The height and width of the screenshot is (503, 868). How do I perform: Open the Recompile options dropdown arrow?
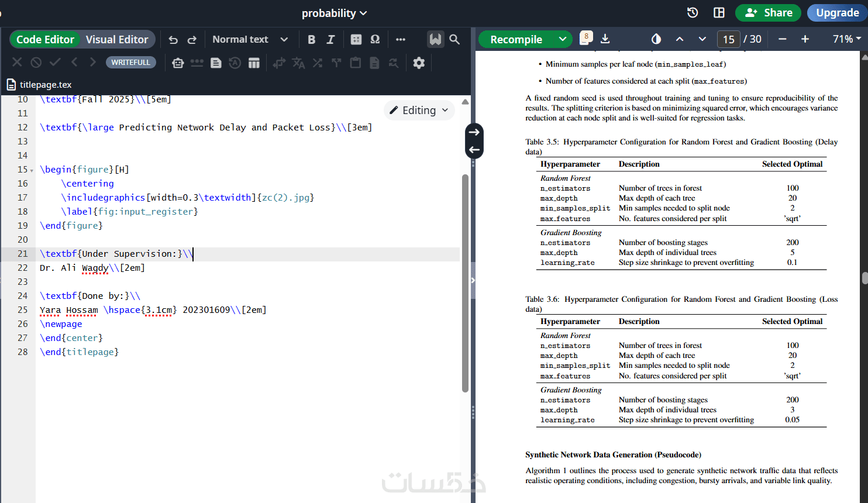click(x=563, y=39)
